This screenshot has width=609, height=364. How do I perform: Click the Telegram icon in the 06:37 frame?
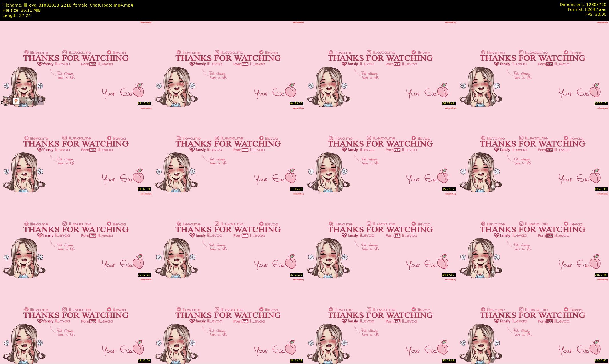[414, 52]
